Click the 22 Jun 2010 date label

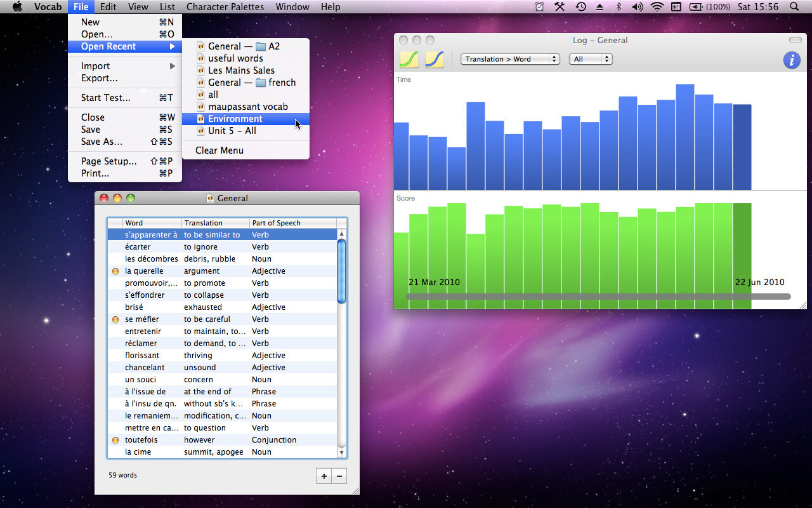point(760,283)
